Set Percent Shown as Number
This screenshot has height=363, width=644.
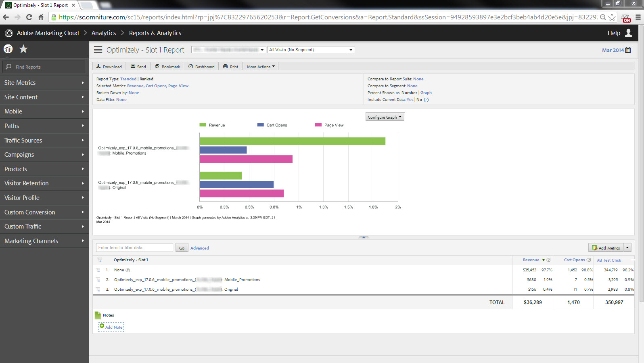click(x=409, y=93)
